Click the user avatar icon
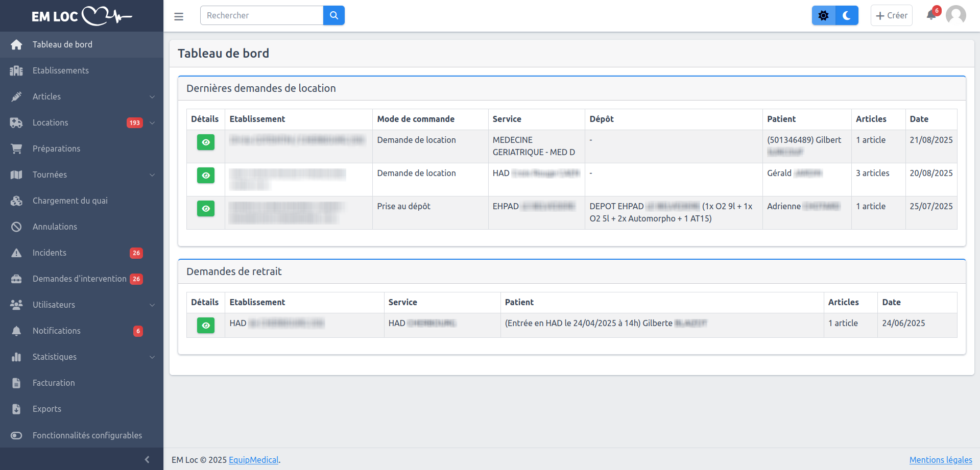 coord(955,15)
